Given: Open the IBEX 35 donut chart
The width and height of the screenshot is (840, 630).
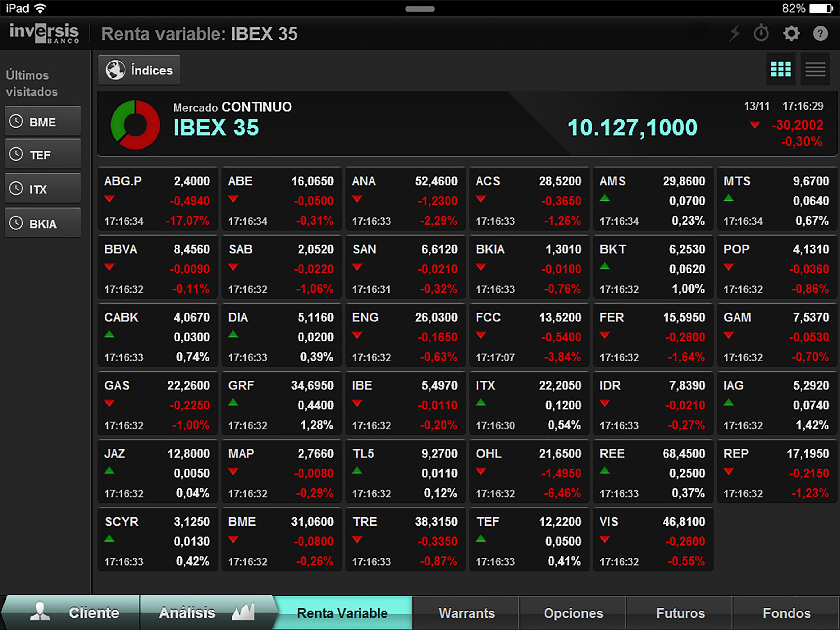Looking at the screenshot, I should coord(135,125).
